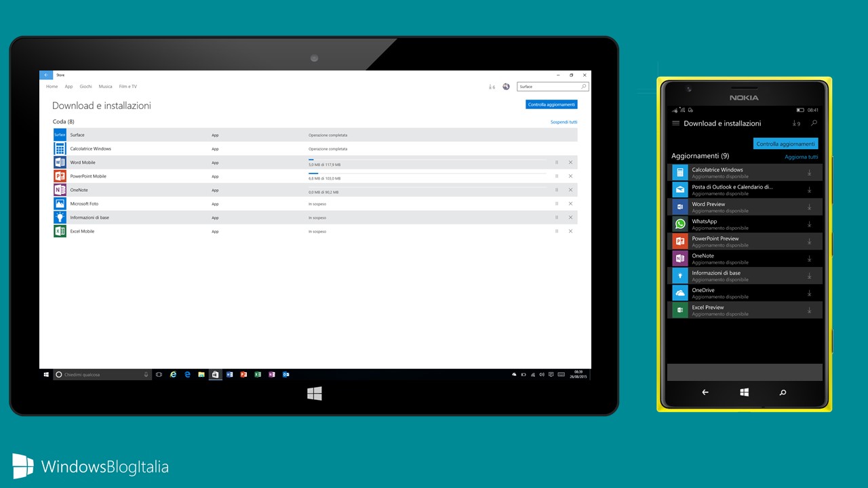Tap the phone's search navigation key
The width and height of the screenshot is (868, 488).
click(783, 392)
